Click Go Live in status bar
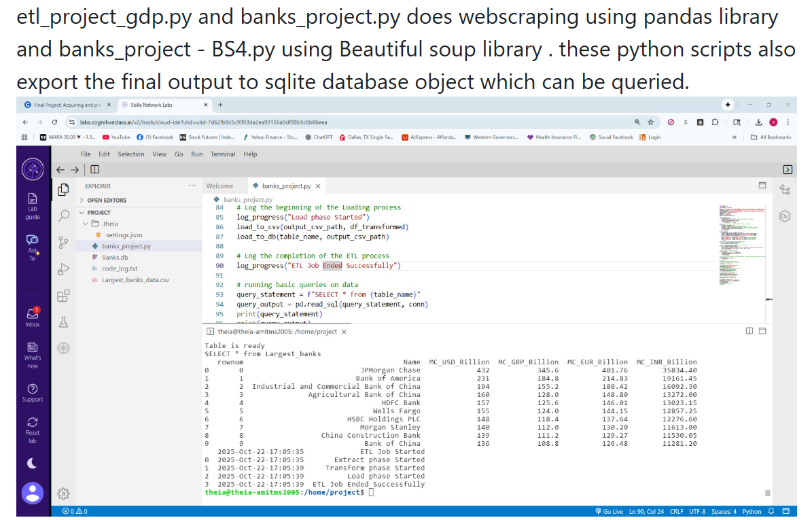The width and height of the screenshot is (812, 520). (608, 511)
